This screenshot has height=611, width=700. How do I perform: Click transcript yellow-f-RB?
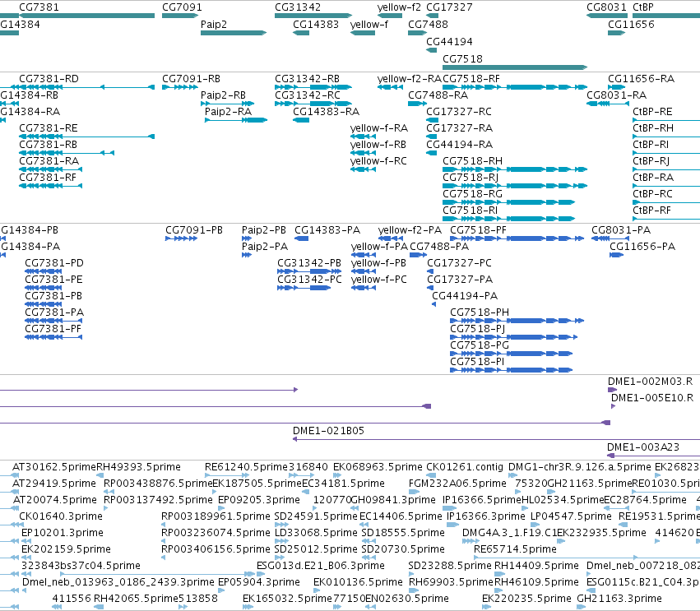[x=363, y=153]
